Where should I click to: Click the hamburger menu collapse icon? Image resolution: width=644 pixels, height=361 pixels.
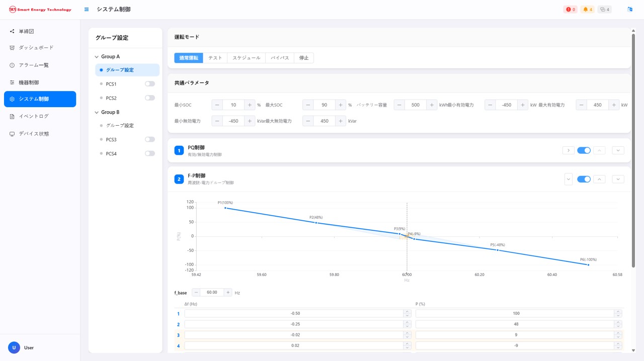point(87,10)
